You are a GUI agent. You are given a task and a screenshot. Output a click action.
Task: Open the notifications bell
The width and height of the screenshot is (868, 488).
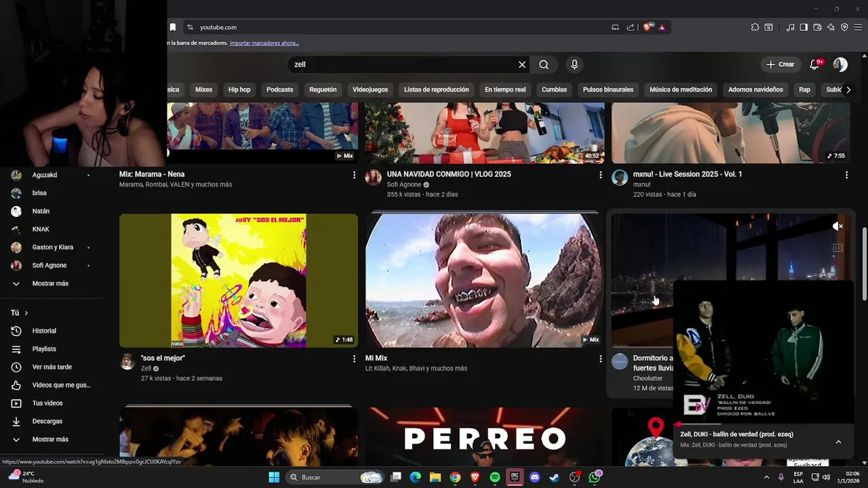click(x=816, y=64)
